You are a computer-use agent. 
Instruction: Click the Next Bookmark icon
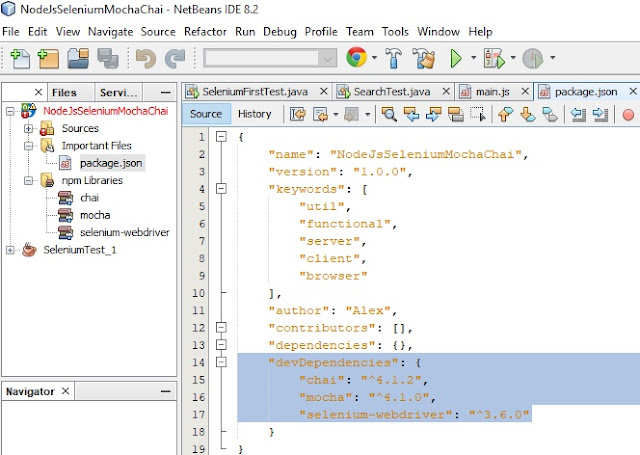click(x=527, y=115)
